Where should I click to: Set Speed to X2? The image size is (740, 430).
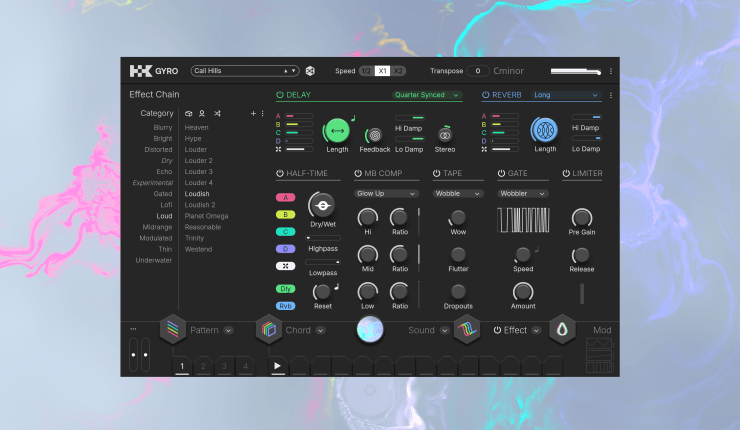[x=398, y=71]
